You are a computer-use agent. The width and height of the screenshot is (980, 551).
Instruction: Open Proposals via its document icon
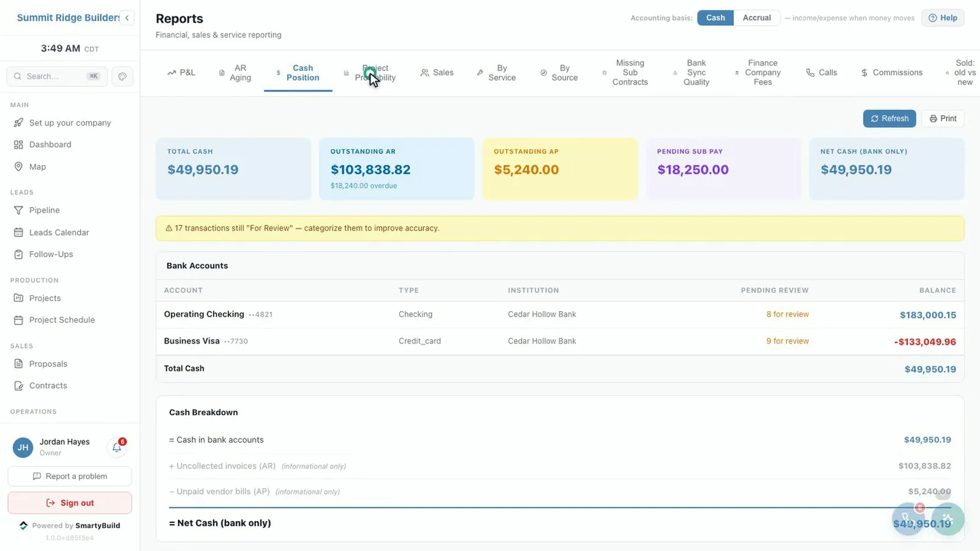click(18, 364)
